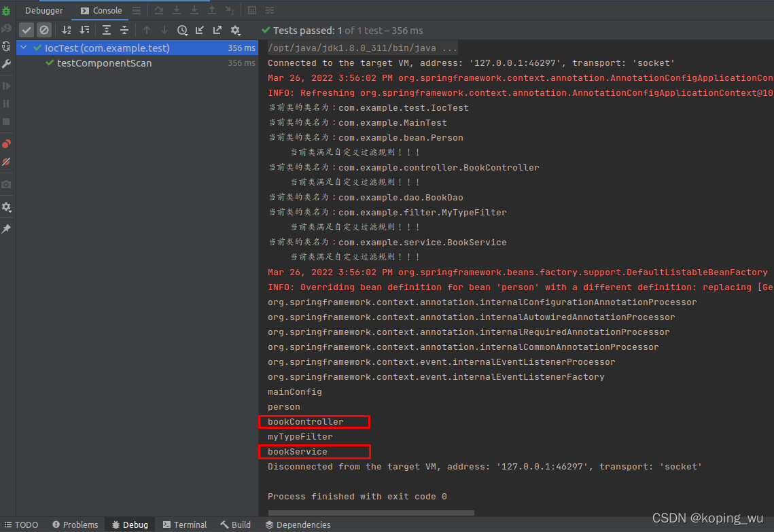The width and height of the screenshot is (774, 532).
Task: Click Run to Cursor icon
Action: tap(230, 10)
